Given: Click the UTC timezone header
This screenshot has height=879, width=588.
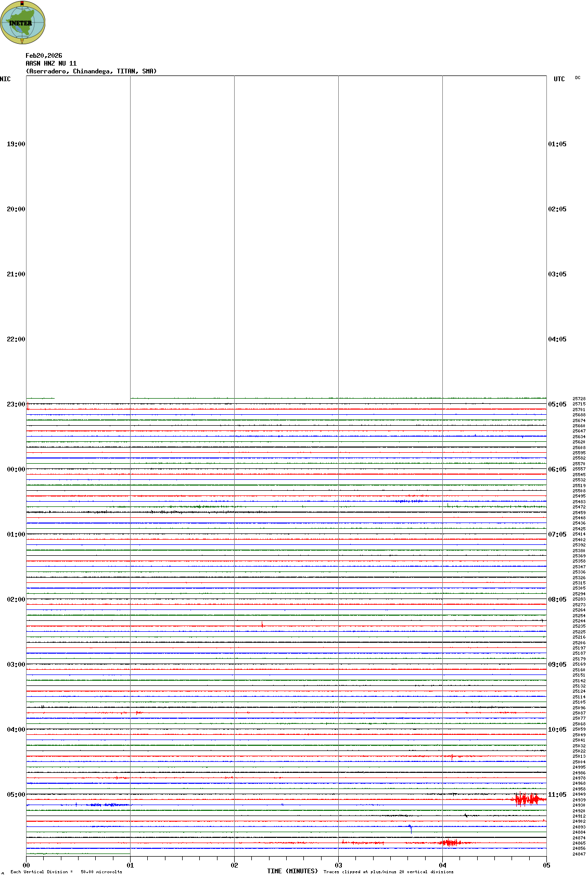Looking at the screenshot, I should pyautogui.click(x=559, y=79).
